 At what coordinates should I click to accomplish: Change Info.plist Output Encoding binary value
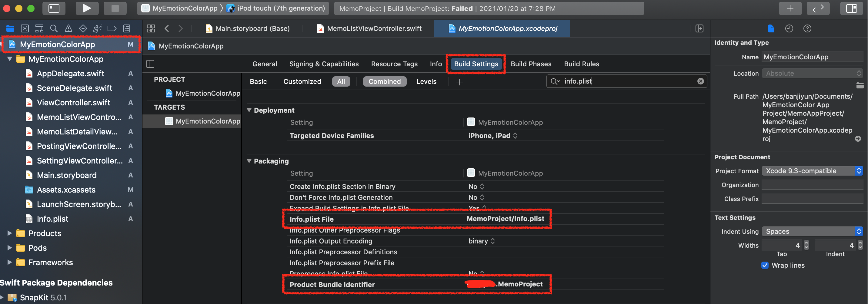click(x=482, y=241)
